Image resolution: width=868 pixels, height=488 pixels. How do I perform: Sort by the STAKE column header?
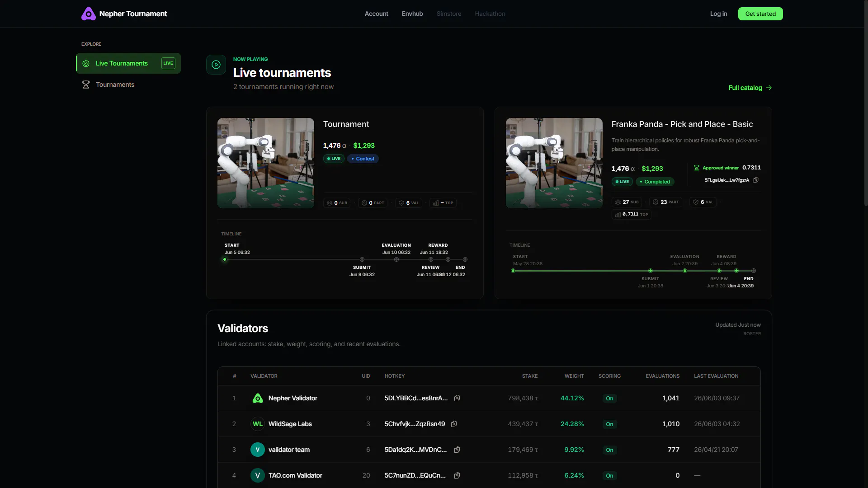[x=530, y=376]
